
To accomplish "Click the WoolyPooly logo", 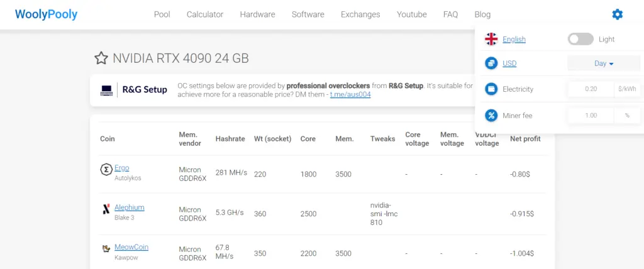I will point(46,14).
